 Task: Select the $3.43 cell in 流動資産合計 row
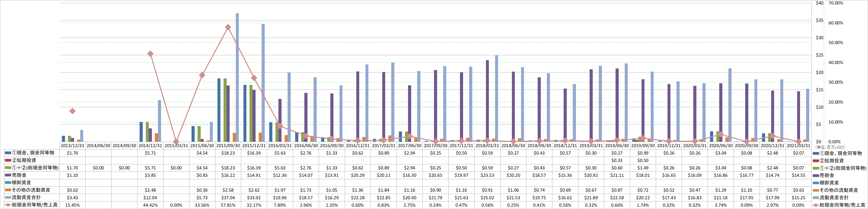point(72,197)
